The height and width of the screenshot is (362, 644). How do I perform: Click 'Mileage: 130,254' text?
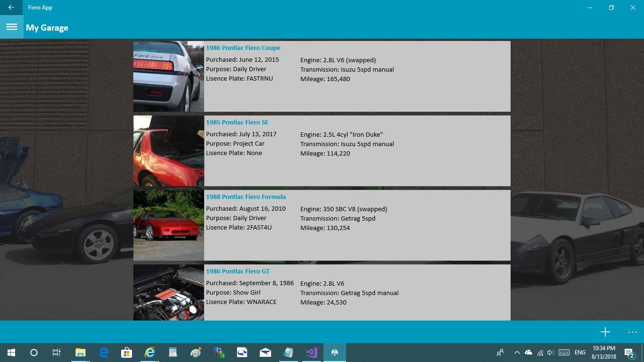(x=325, y=228)
